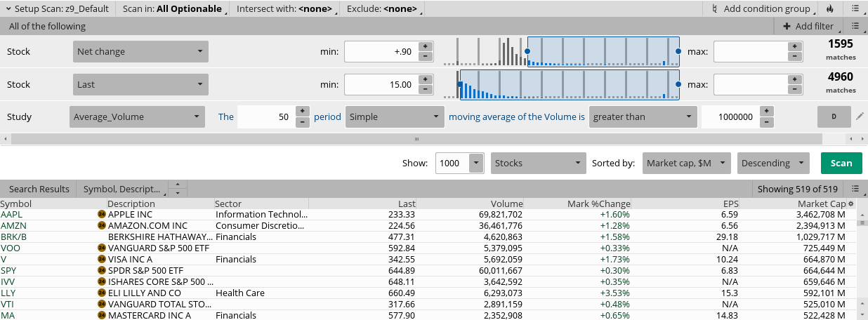Click the green Scan button

point(841,163)
